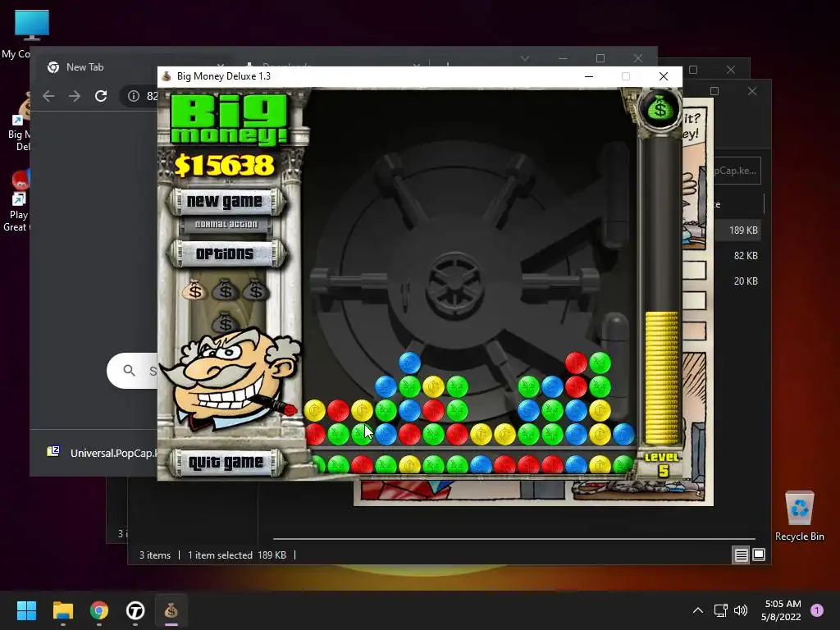Viewport: 840px width, 630px height.
Task: Open File Explorer from the taskbar
Action: [62, 610]
